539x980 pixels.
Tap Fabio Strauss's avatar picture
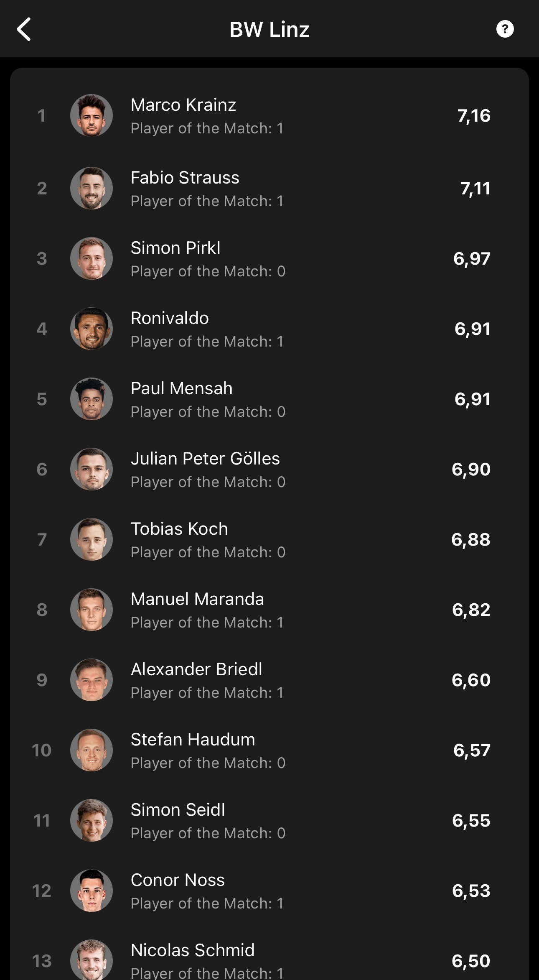click(x=92, y=189)
